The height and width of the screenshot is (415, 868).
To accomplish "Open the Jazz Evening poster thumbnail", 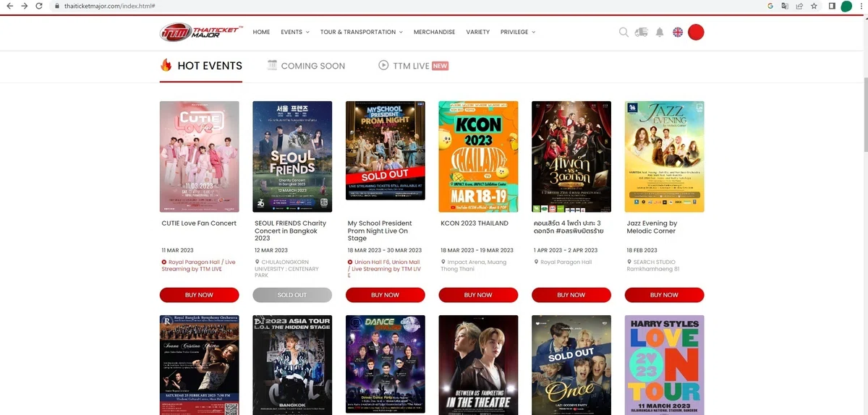I will 664,156.
